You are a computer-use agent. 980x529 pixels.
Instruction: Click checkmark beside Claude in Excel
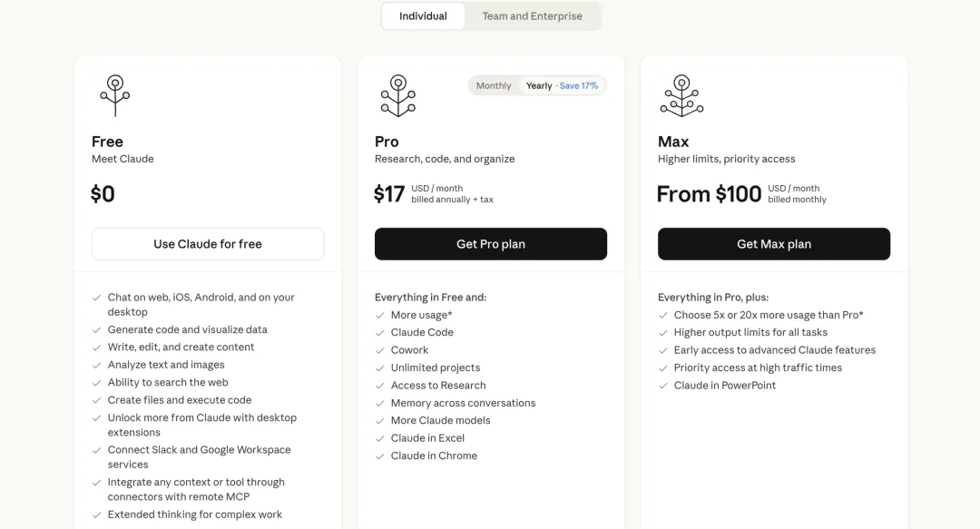380,438
